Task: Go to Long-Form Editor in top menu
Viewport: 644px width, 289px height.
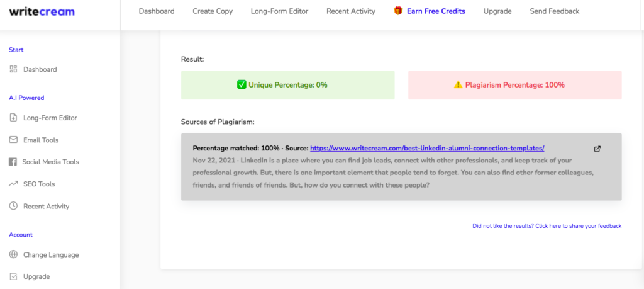Action: 279,11
